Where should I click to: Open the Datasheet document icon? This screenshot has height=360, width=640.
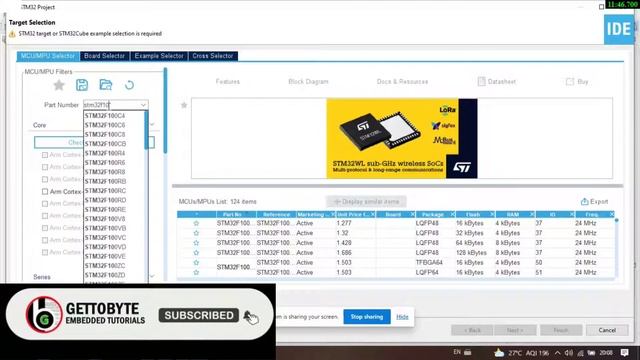[481, 81]
